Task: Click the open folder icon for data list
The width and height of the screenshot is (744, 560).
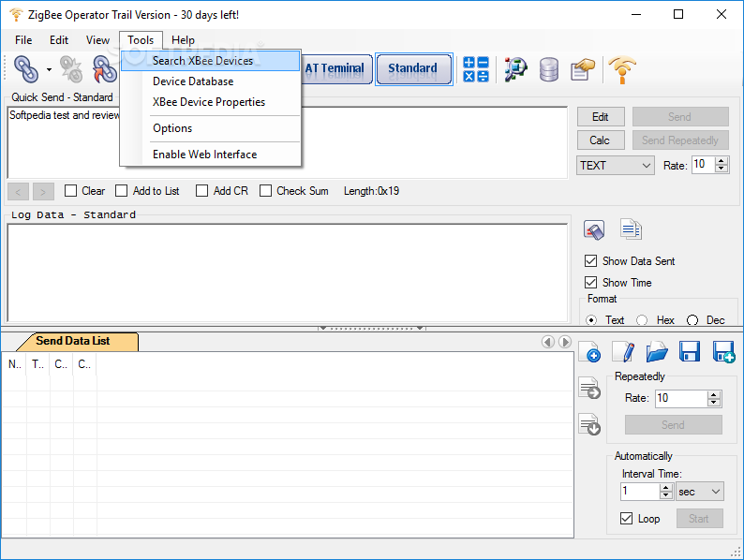Action: tap(657, 352)
